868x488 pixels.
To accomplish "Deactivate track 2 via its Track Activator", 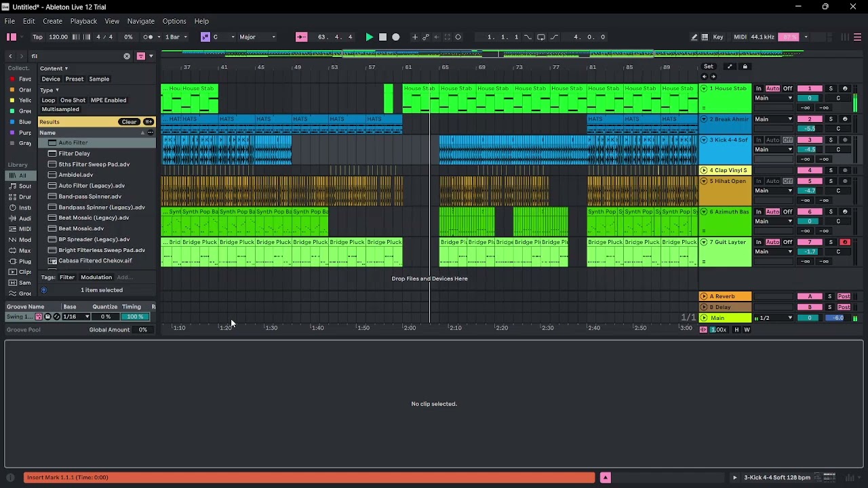I will [x=809, y=119].
